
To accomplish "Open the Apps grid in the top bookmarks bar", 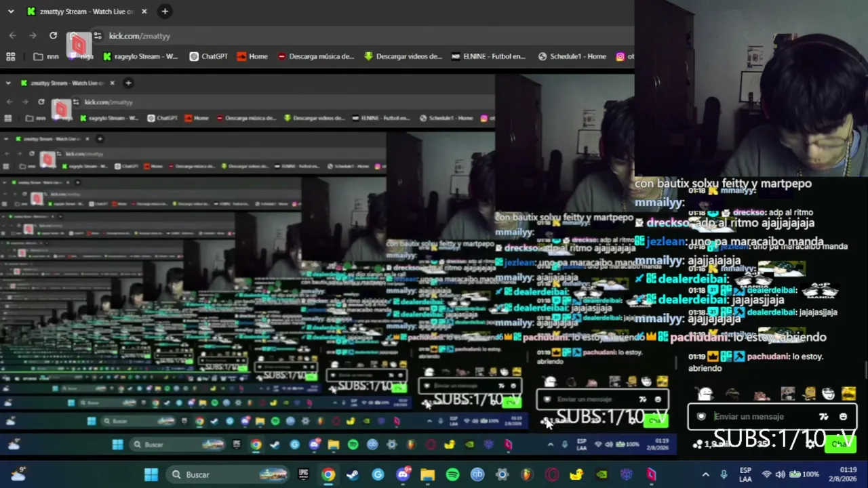I will [x=11, y=56].
